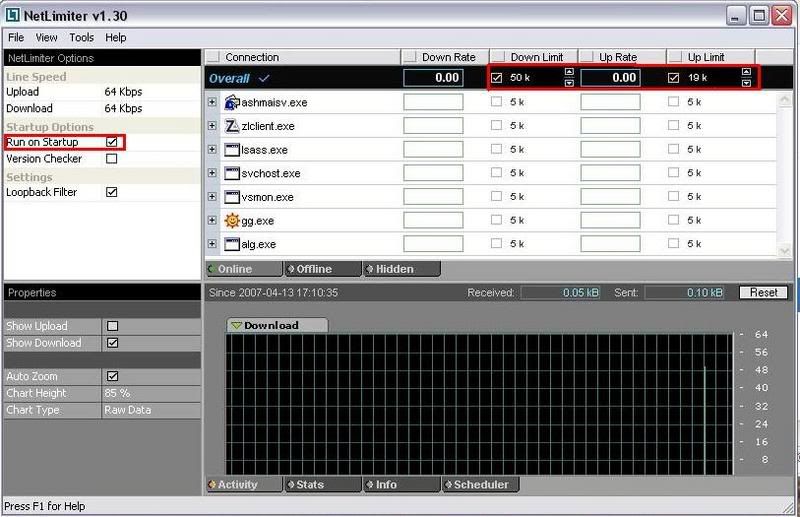Disable Run on Startup checkbox
The height and width of the screenshot is (517, 800).
112,142
